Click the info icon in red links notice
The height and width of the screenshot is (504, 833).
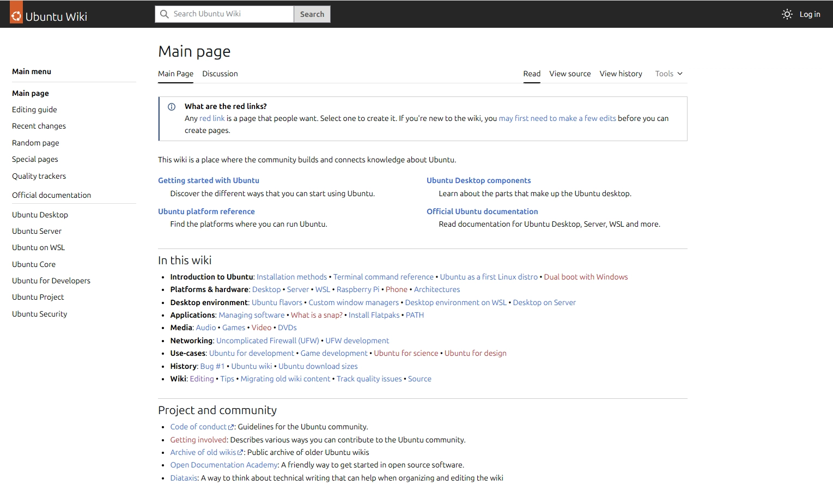point(172,107)
